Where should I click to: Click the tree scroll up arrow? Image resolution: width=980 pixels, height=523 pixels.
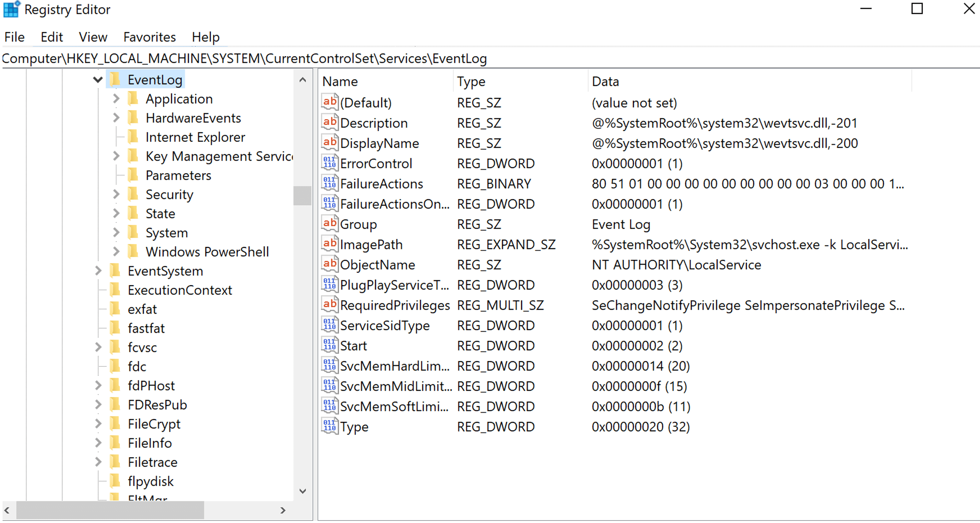click(303, 80)
